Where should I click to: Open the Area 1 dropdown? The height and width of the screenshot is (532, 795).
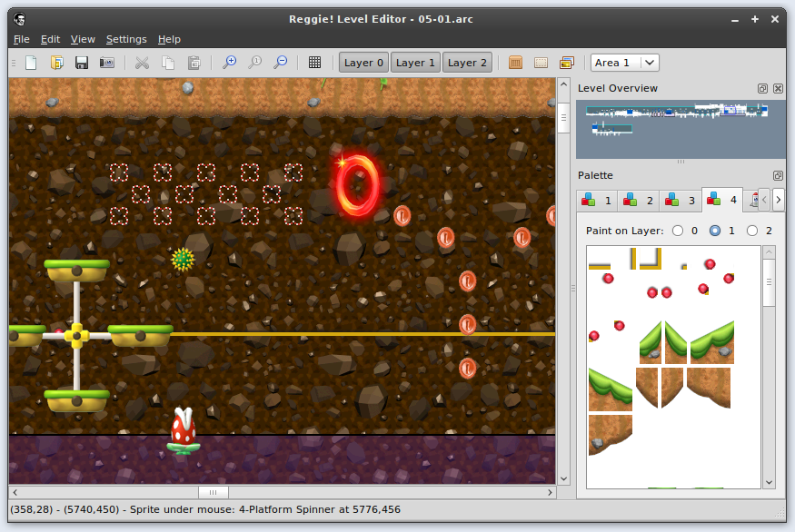coord(624,63)
